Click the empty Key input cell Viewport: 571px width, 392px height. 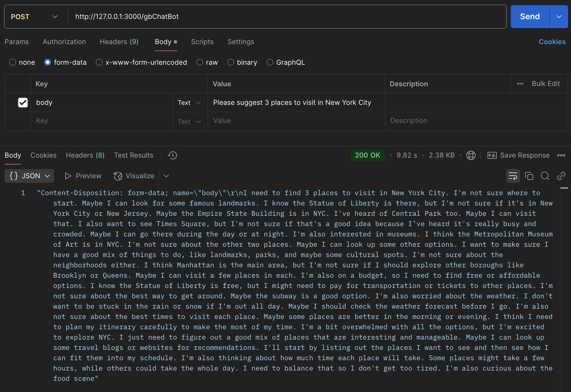102,121
